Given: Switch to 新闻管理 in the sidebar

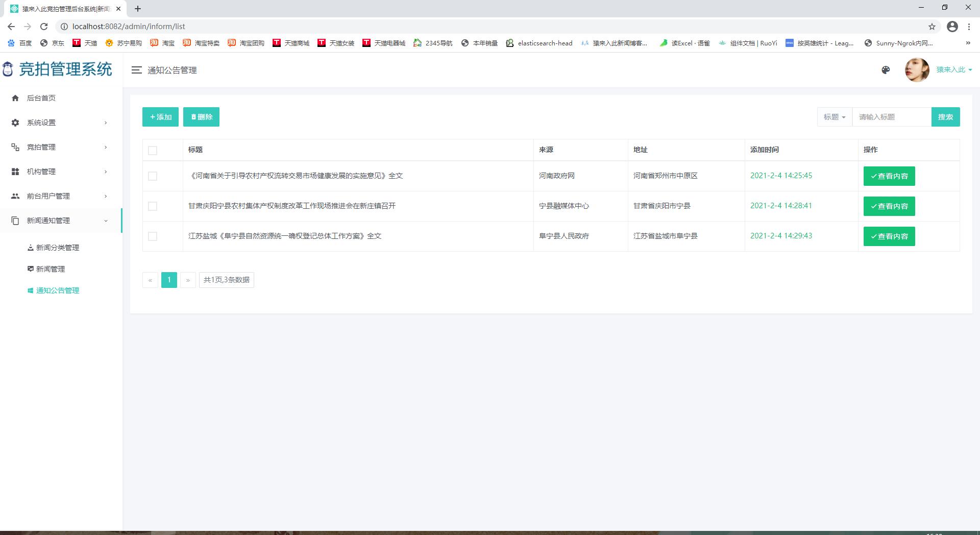Looking at the screenshot, I should click(50, 269).
